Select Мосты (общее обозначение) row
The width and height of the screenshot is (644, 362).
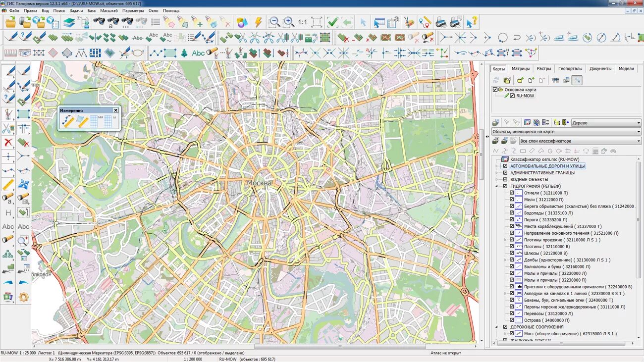571,334
